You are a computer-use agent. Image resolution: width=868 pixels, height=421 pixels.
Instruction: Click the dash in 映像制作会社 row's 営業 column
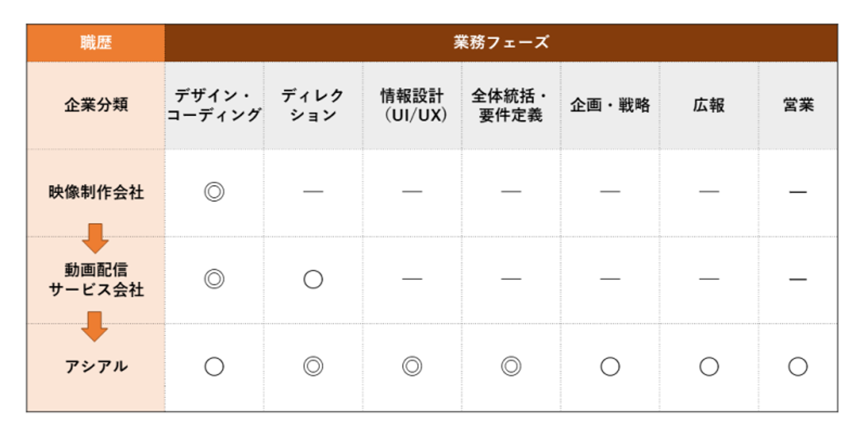(x=797, y=192)
